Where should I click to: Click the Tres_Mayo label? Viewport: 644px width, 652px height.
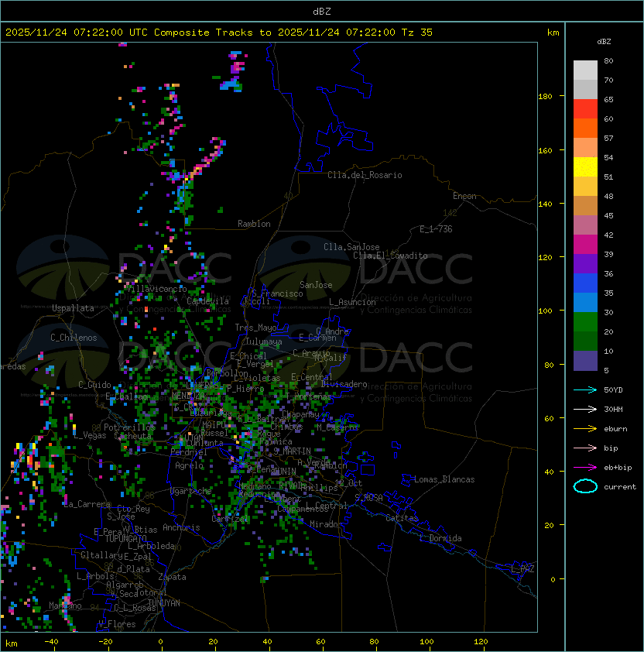coord(255,328)
